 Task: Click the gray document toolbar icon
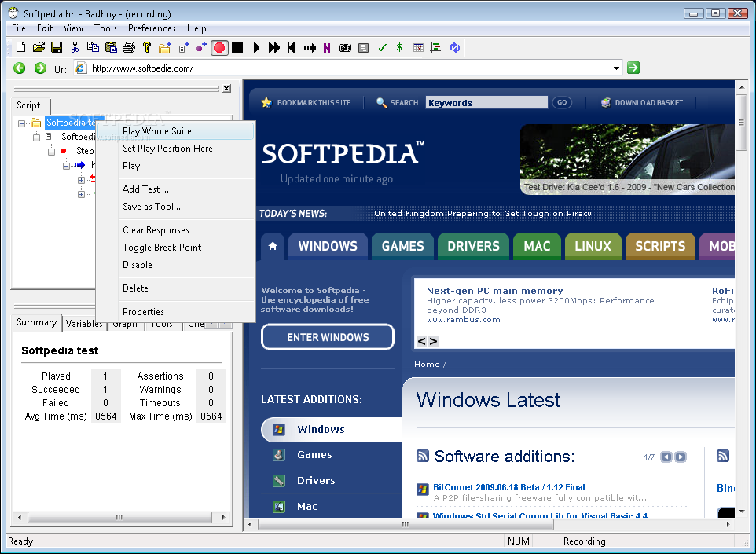[x=364, y=47]
